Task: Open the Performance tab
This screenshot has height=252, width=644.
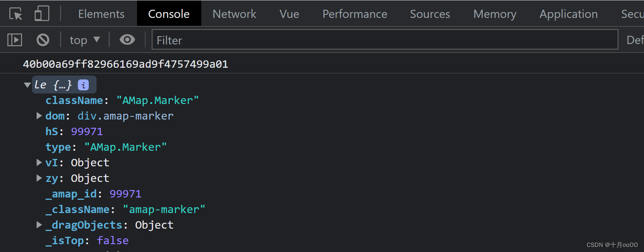Action: point(355,14)
